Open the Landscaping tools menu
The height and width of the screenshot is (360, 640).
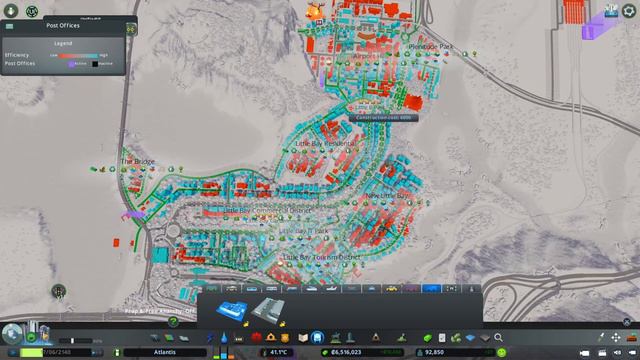tap(402, 338)
